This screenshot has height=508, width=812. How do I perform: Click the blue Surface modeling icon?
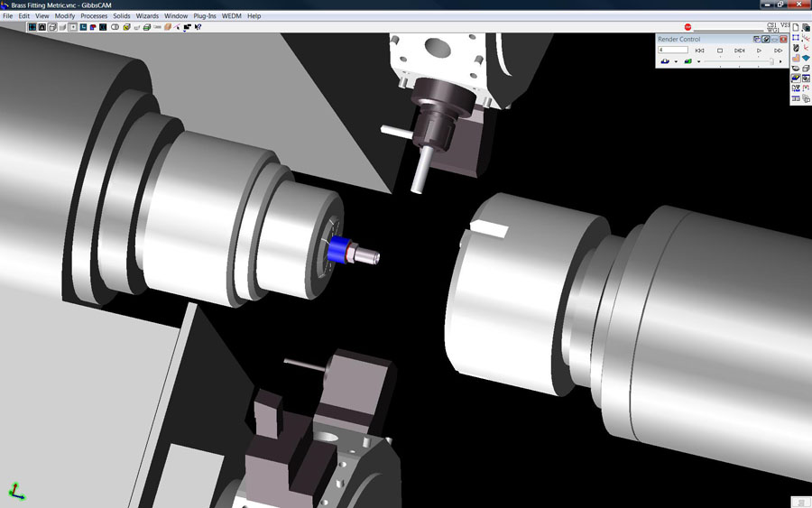coord(806,59)
